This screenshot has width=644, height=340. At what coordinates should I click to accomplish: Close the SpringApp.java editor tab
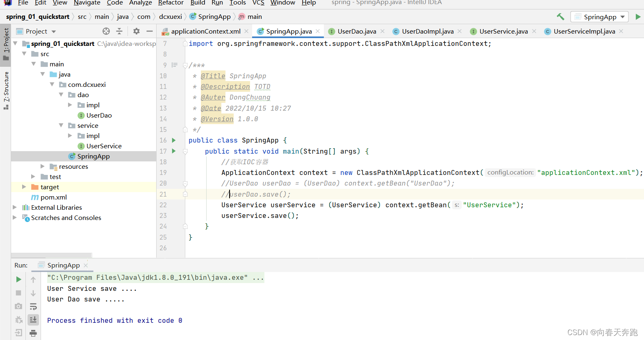[x=318, y=31]
